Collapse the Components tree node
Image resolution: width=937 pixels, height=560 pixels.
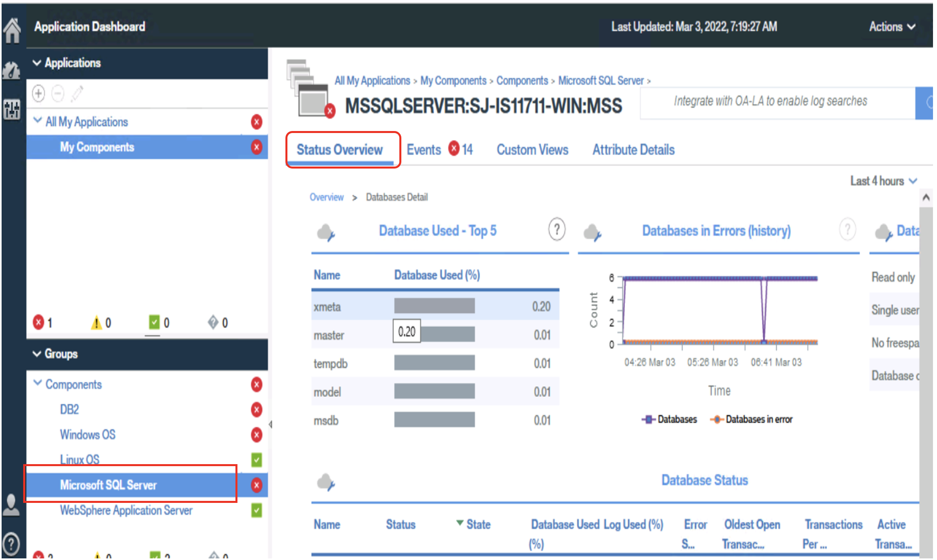pyautogui.click(x=38, y=383)
